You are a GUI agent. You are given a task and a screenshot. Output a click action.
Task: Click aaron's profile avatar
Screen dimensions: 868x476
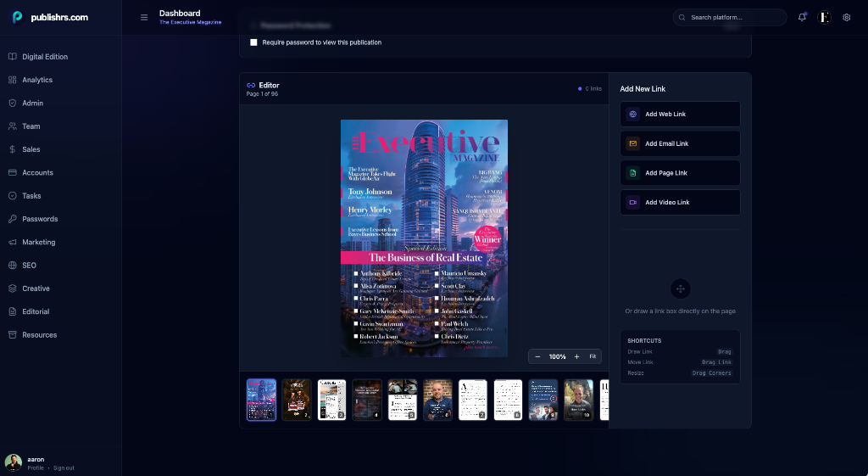14,462
